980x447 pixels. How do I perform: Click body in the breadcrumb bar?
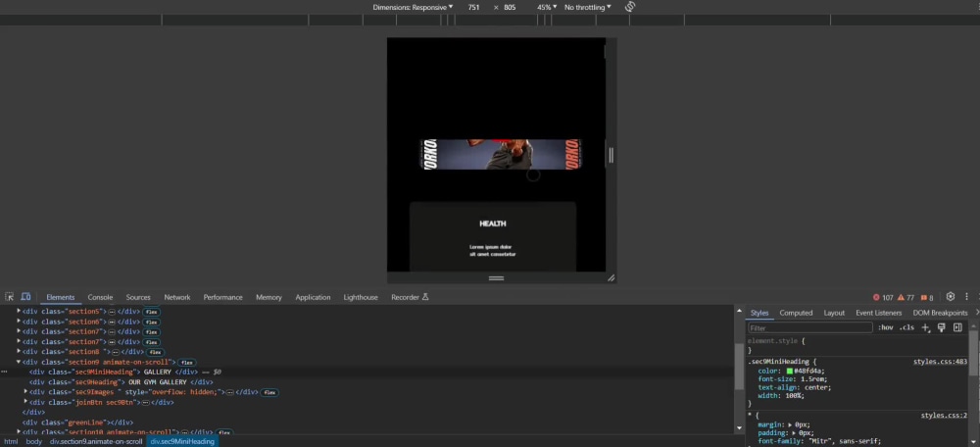tap(33, 441)
